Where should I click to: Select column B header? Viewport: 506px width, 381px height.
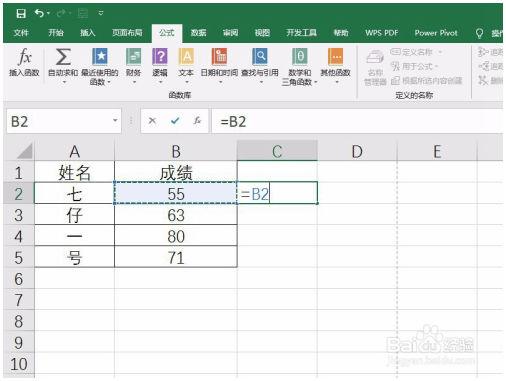click(x=176, y=151)
